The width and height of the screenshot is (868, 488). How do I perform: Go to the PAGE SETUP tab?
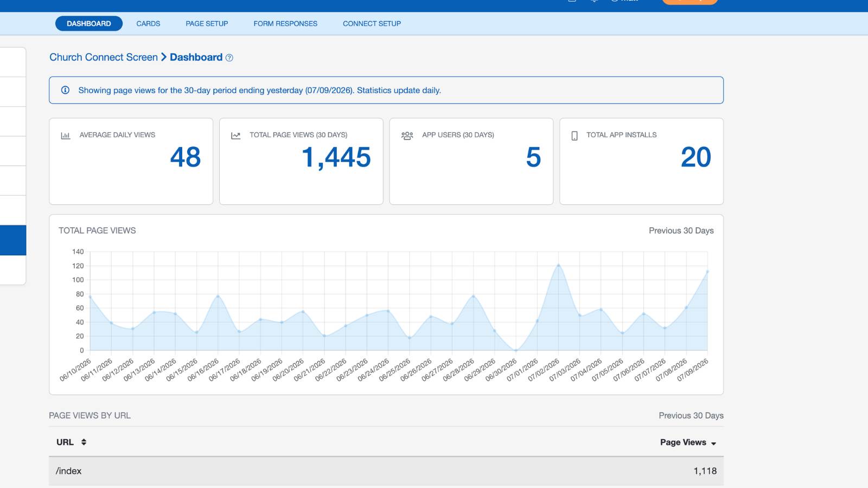click(x=207, y=23)
